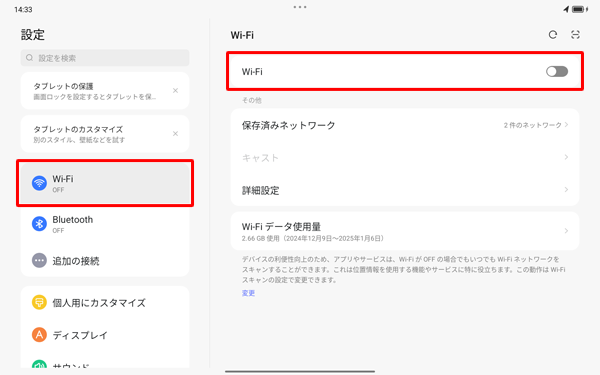Open ディスプレイ settings
Viewport: 600px width, 375px height.
pyautogui.click(x=105, y=335)
